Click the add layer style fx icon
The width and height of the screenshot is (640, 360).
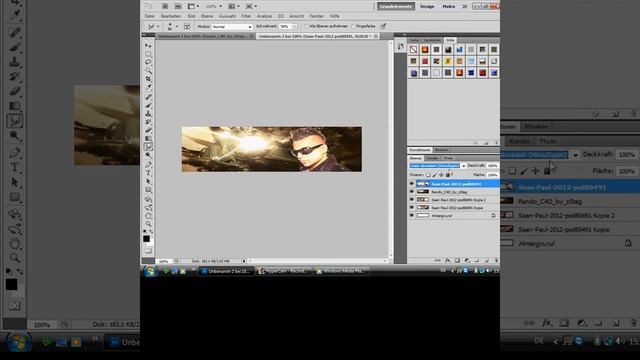(448, 260)
